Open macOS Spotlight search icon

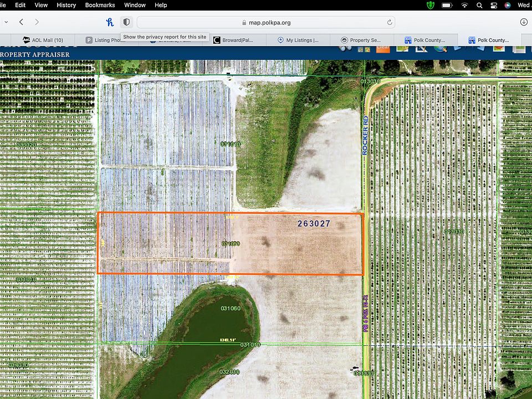tap(479, 5)
